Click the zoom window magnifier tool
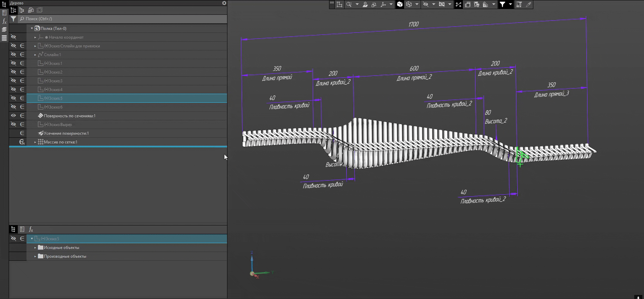644x299 pixels. pyautogui.click(x=349, y=4)
